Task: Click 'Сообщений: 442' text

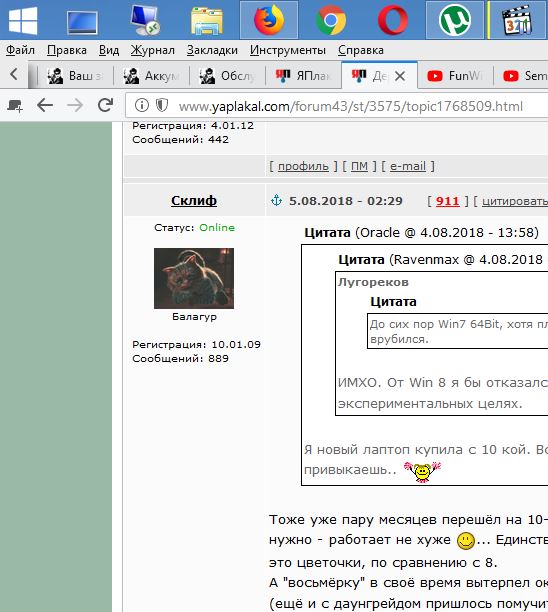Action: pyautogui.click(x=180, y=139)
